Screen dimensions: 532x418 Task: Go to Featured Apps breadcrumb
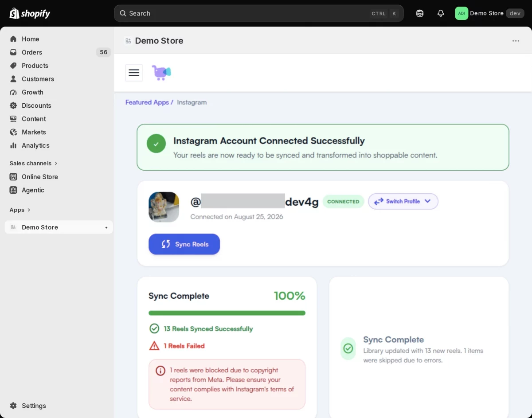coord(147,102)
